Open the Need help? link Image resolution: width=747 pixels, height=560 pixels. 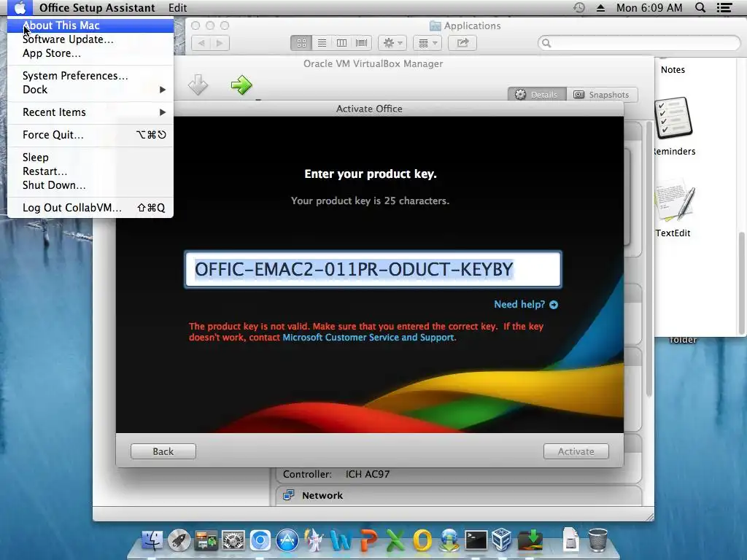[x=519, y=305]
